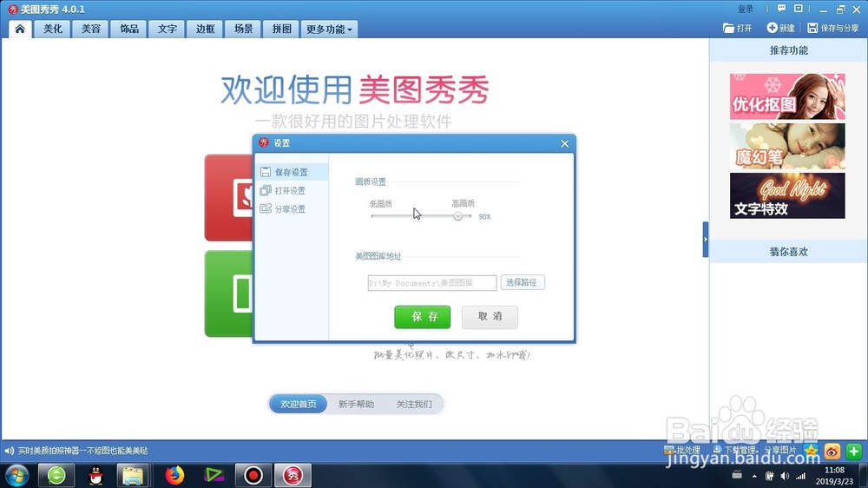Viewport: 868px width, 488px height.
Task: Open the 场景 tab
Action: [x=244, y=29]
